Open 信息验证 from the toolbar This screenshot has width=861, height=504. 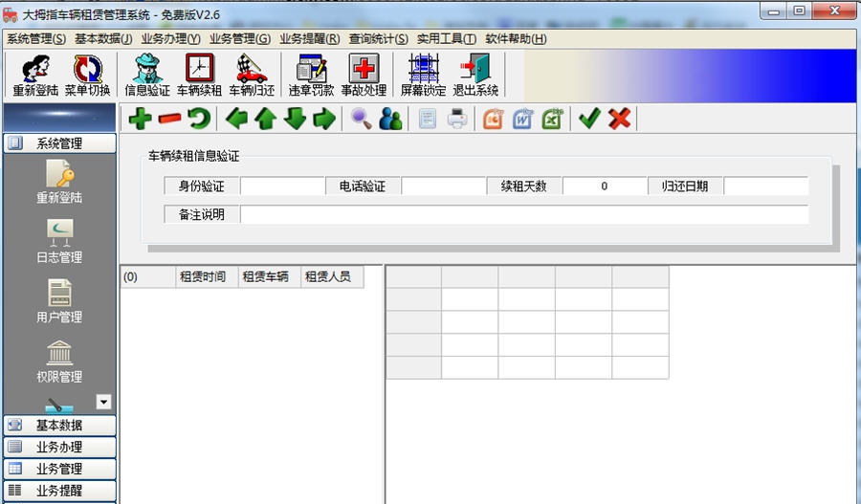[147, 76]
